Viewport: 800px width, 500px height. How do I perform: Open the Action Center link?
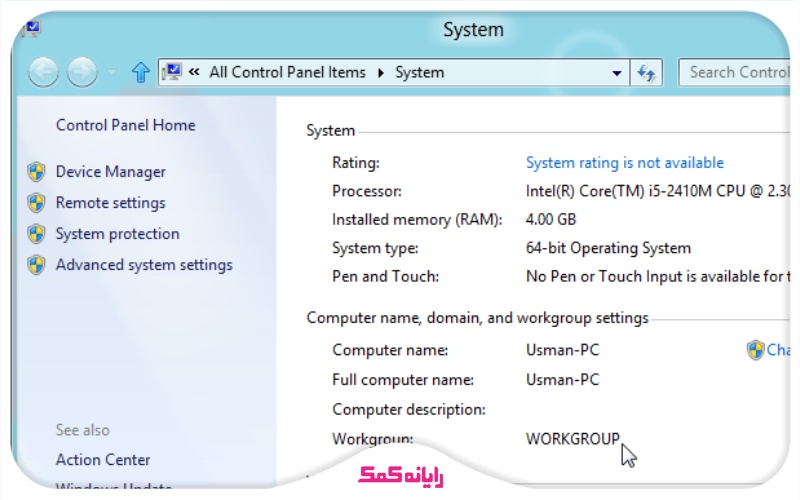point(103,460)
